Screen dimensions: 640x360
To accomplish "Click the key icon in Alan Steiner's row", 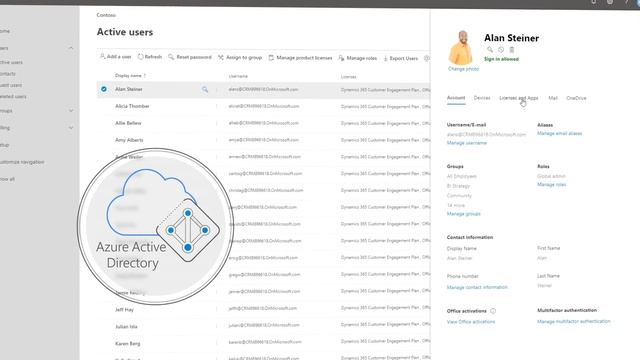I will point(205,89).
